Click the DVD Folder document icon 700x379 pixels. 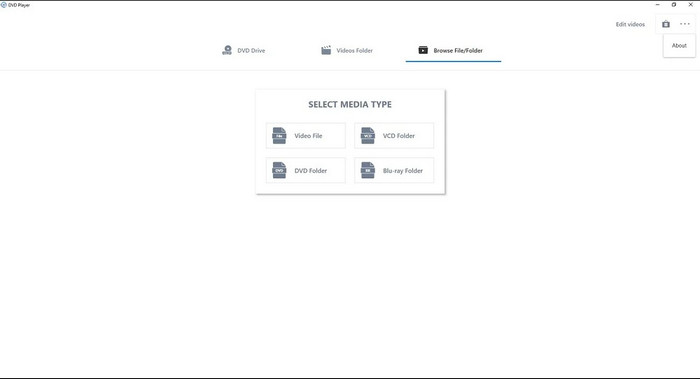point(279,170)
